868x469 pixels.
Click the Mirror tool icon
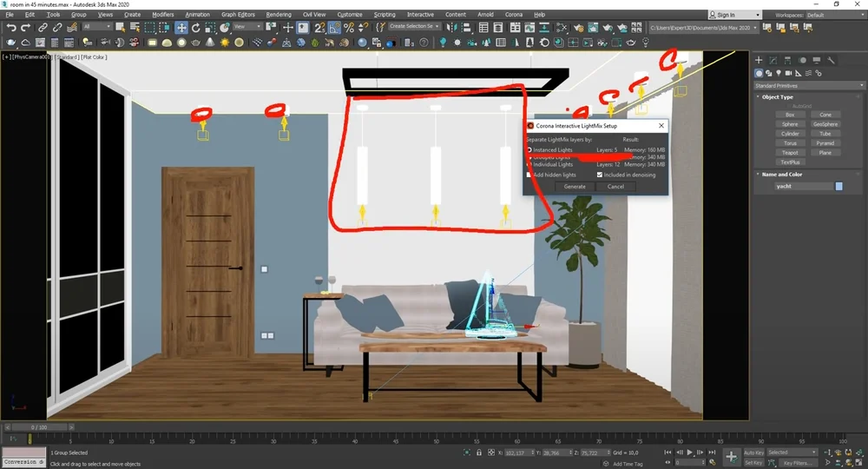451,27
